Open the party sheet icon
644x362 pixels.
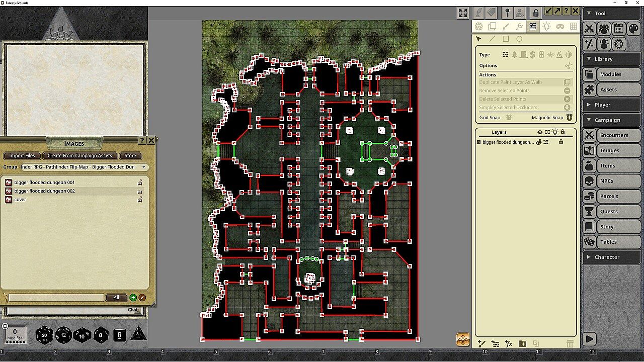604,29
